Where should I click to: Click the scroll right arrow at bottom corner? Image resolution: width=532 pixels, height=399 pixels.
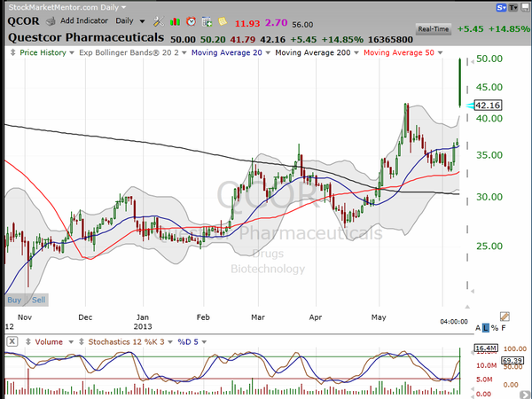coord(526,395)
